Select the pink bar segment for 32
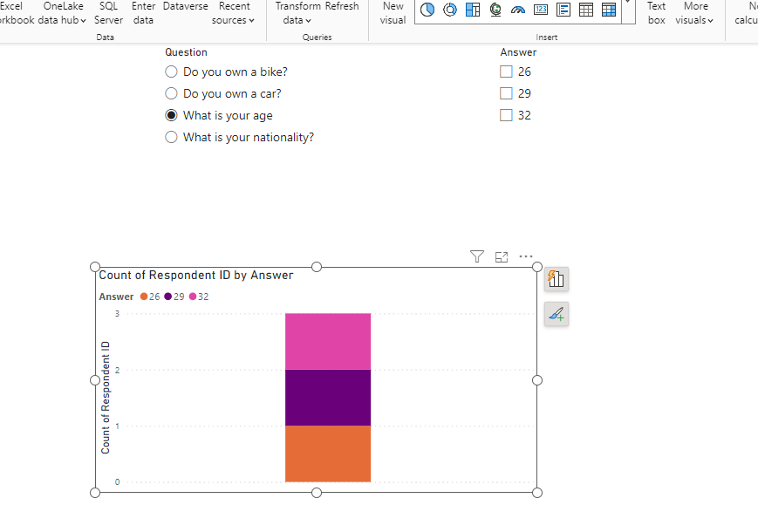Viewport: 758px width, 532px height. pos(328,342)
